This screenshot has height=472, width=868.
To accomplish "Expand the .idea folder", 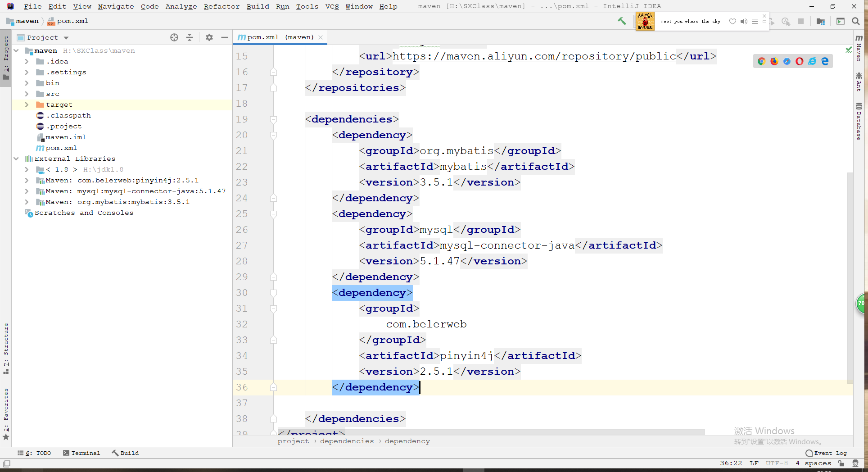I will coord(27,61).
